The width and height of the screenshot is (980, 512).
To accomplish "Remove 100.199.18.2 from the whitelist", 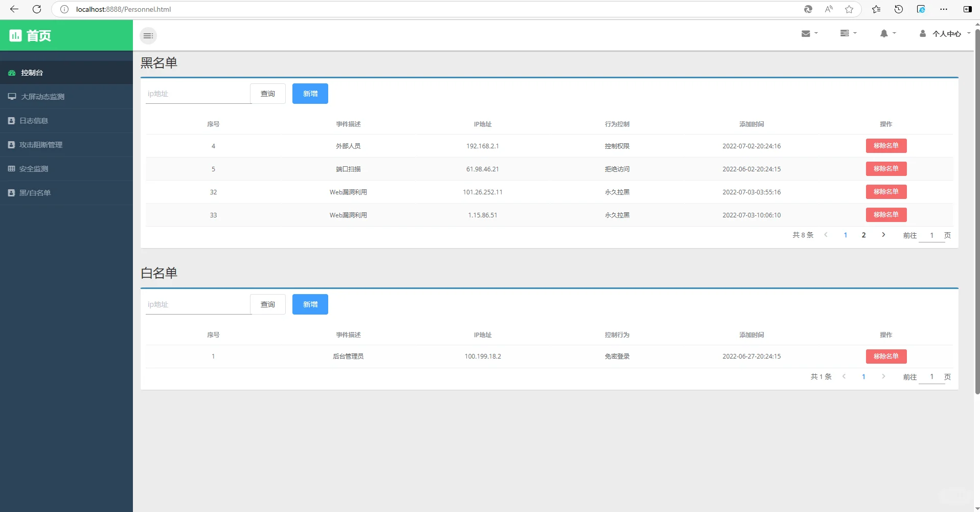I will click(x=886, y=357).
